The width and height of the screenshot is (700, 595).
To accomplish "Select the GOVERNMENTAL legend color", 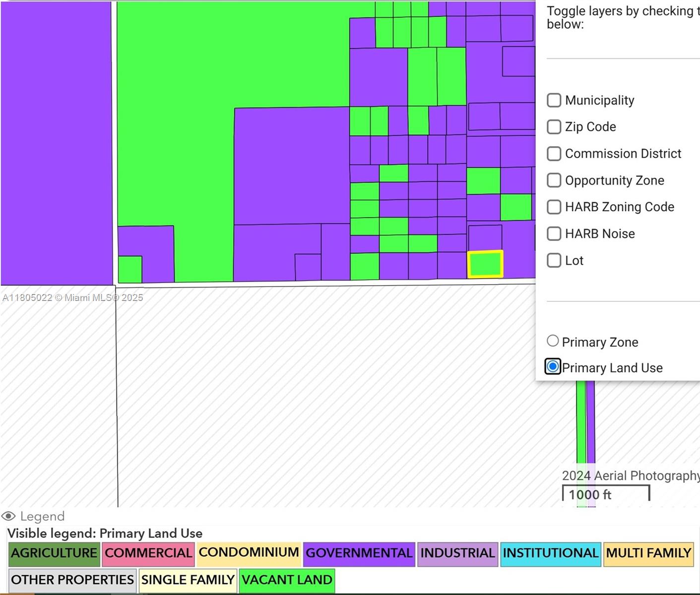I will point(359,553).
